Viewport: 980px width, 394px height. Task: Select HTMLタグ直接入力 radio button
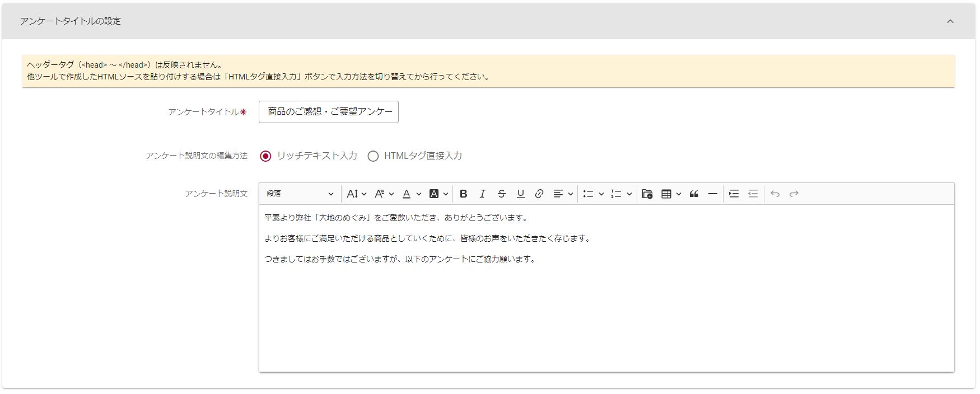[x=373, y=156]
